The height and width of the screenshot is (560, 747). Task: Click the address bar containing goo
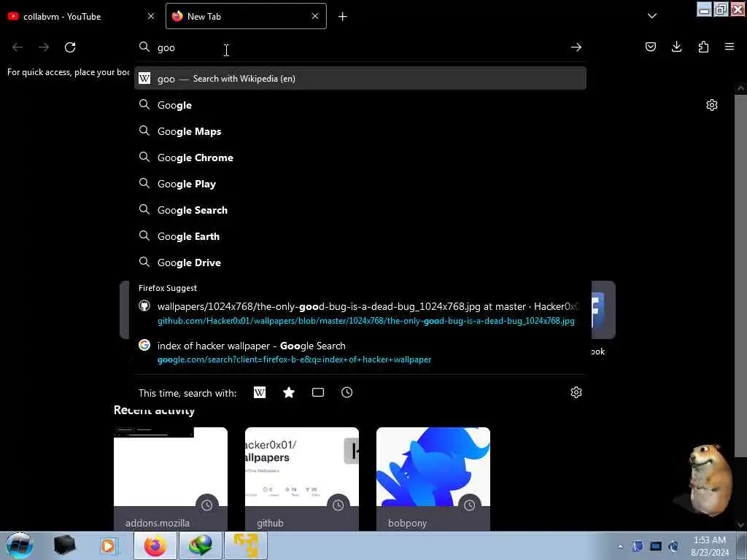360,47
